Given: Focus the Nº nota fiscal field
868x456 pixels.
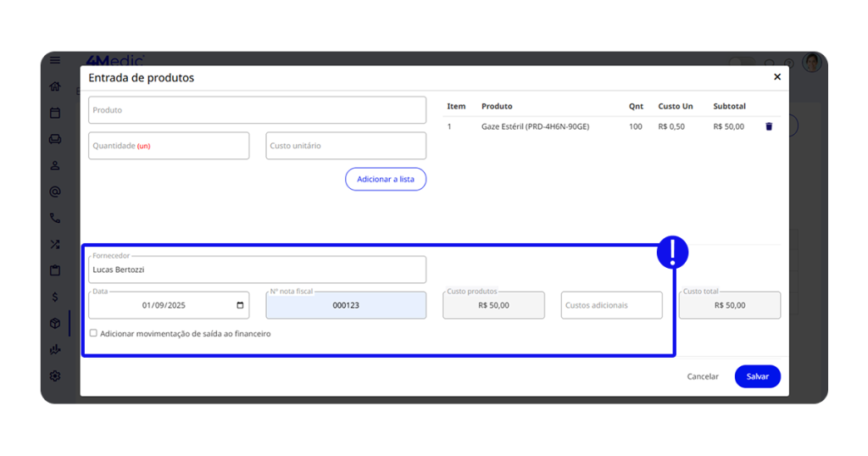Looking at the screenshot, I should tap(346, 305).
